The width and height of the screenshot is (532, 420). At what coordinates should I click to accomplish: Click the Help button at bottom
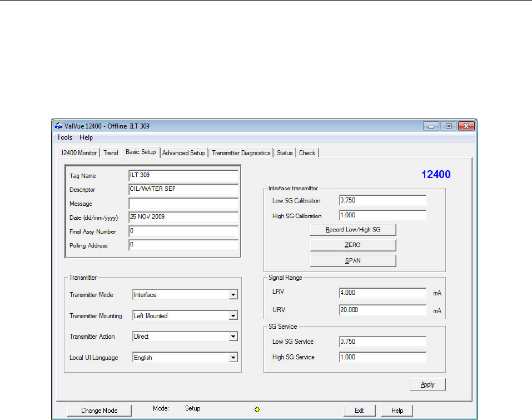click(397, 411)
